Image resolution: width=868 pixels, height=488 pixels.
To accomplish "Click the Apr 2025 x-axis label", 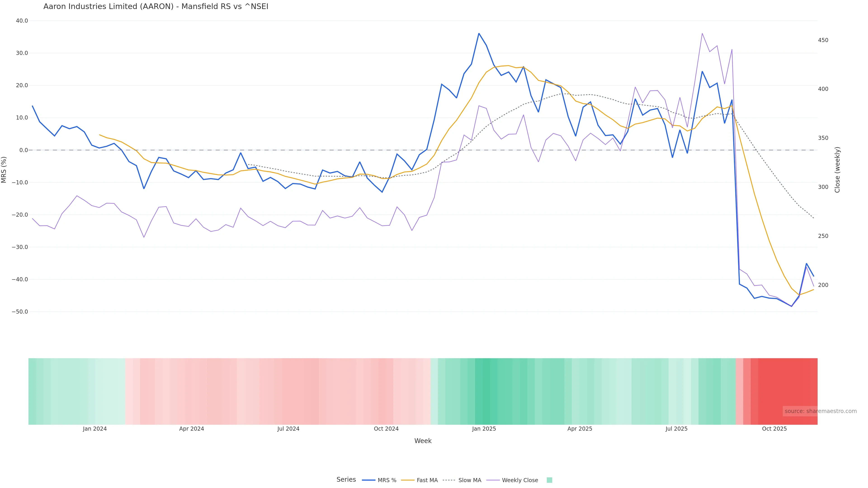I will tap(580, 429).
